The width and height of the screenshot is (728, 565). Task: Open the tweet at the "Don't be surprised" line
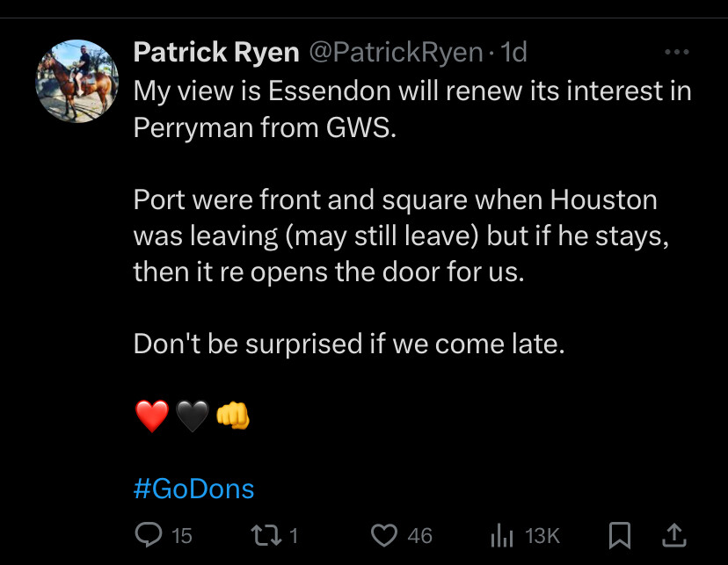(349, 344)
